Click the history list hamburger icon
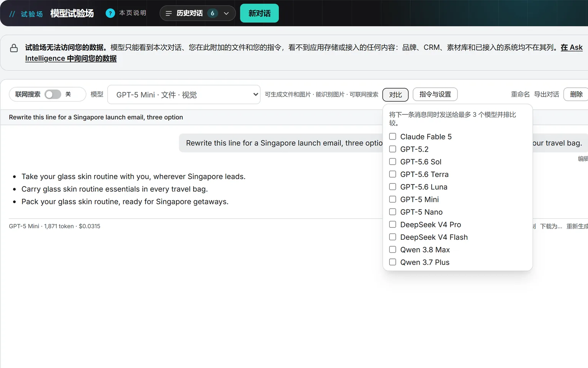 point(168,13)
